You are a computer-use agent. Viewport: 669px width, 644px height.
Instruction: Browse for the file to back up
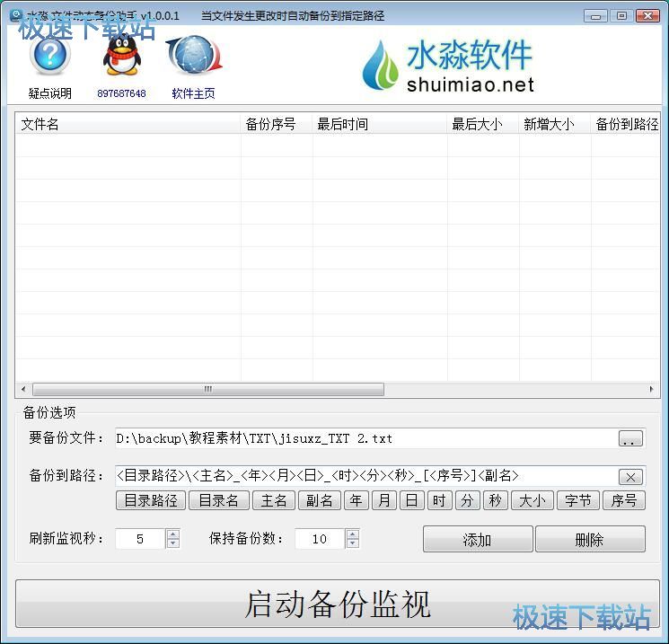[630, 438]
